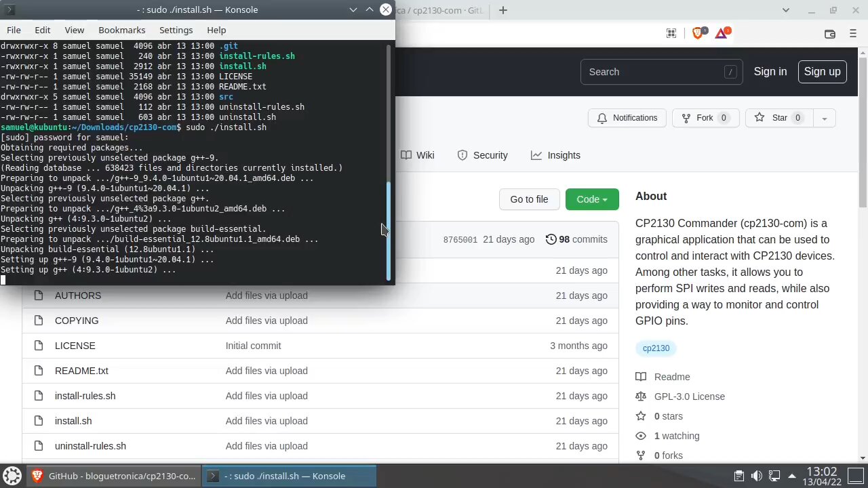Click the file icon beside uninstall-rules.sh
Image resolution: width=868 pixels, height=488 pixels.
(x=38, y=446)
